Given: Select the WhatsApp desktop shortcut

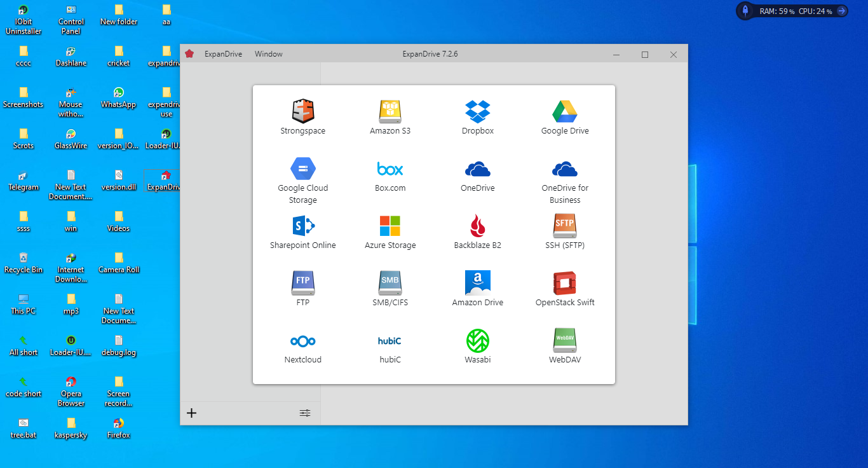Looking at the screenshot, I should pyautogui.click(x=119, y=97).
